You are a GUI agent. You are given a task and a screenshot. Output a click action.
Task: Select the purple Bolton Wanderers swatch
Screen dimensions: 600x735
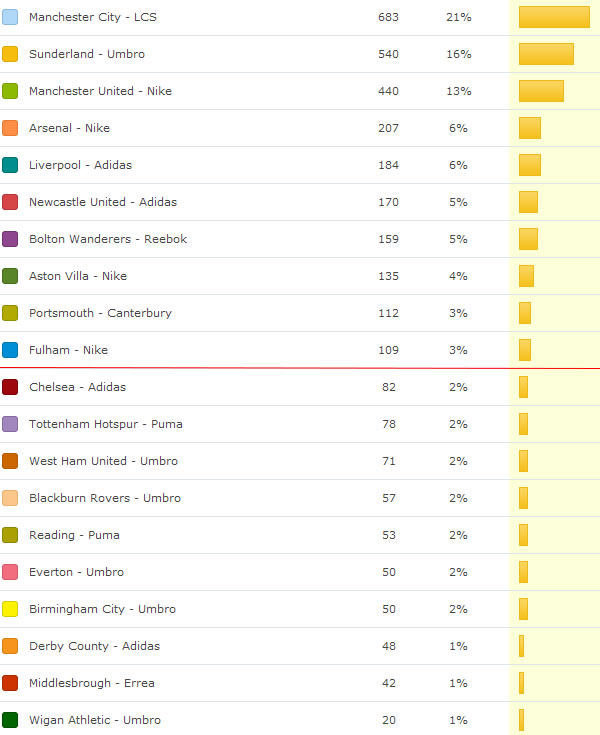pyautogui.click(x=10, y=239)
